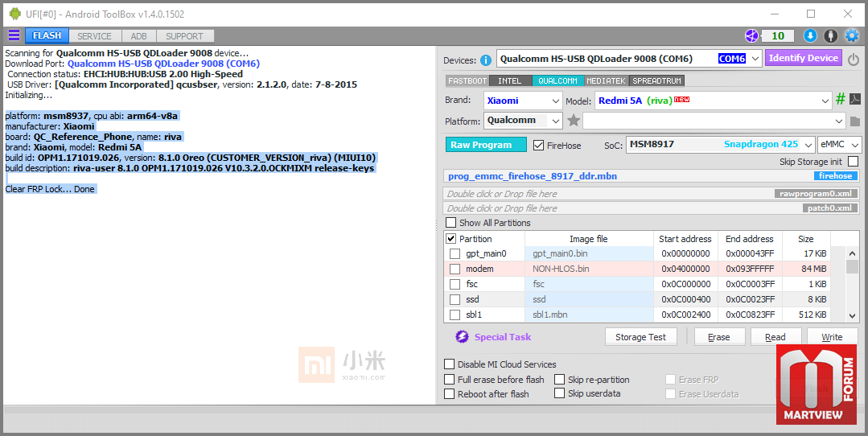The width and height of the screenshot is (868, 436).
Task: Select the SPREADTRUM platform tab
Action: coord(657,80)
